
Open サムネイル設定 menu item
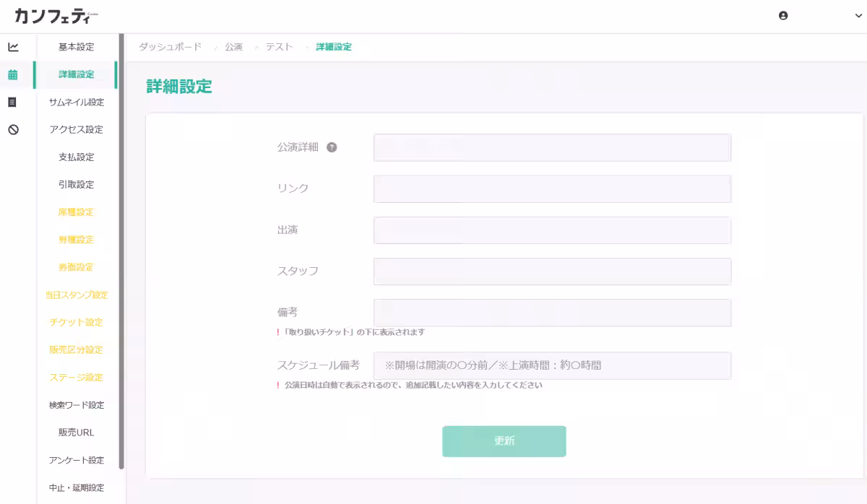point(77,102)
